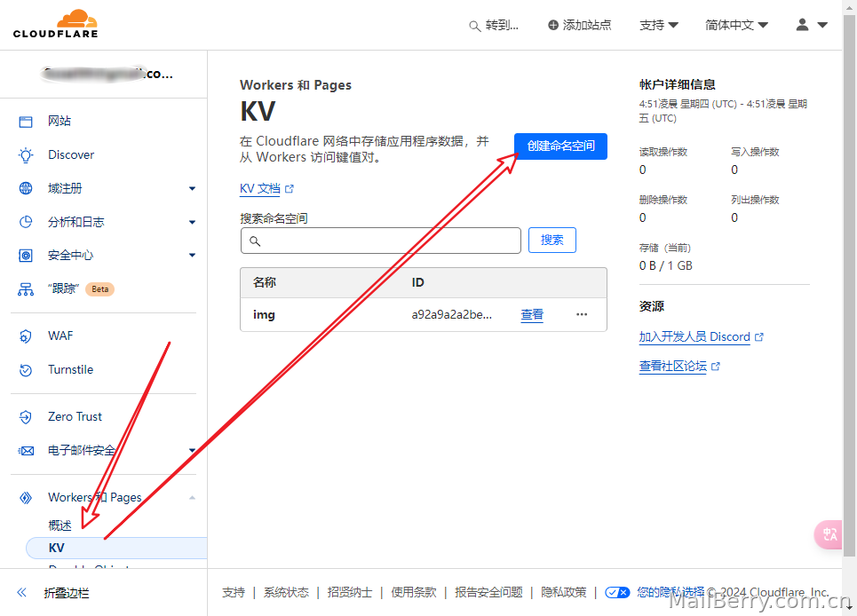Click the Cloudflare logo
The width and height of the screenshot is (857, 616).
pos(55,24)
